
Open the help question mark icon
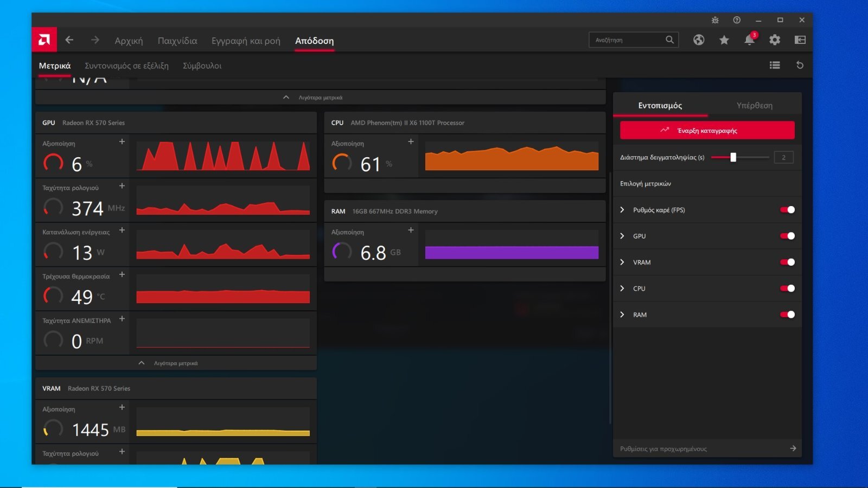pyautogui.click(x=737, y=20)
